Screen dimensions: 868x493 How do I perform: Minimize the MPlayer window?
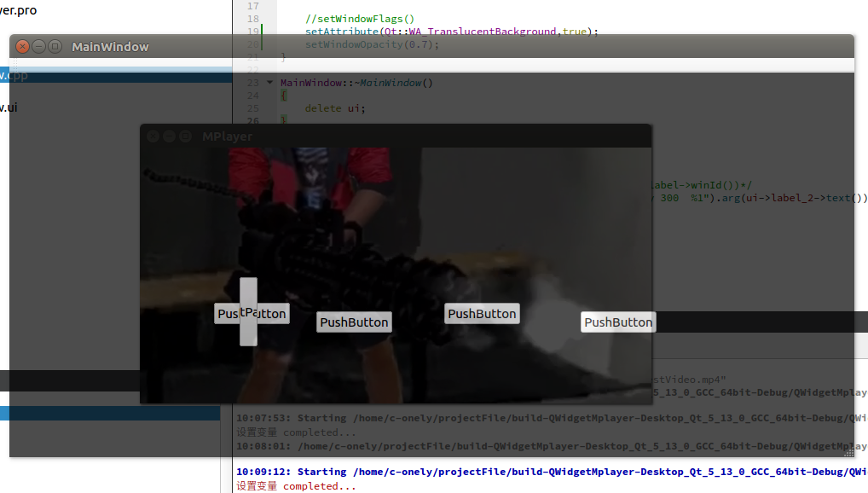click(x=168, y=136)
